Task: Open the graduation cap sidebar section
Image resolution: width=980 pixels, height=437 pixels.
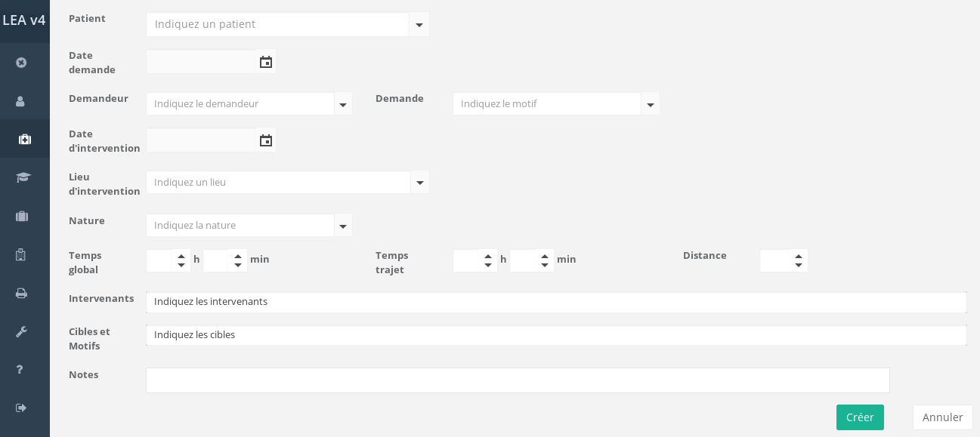Action: coord(23,178)
